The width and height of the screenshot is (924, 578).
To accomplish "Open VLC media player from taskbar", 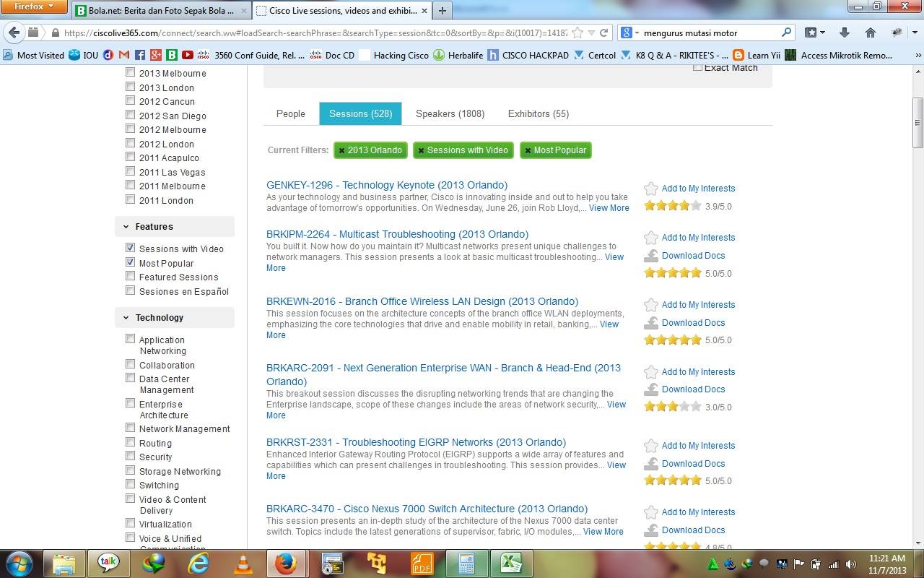I will point(243,563).
